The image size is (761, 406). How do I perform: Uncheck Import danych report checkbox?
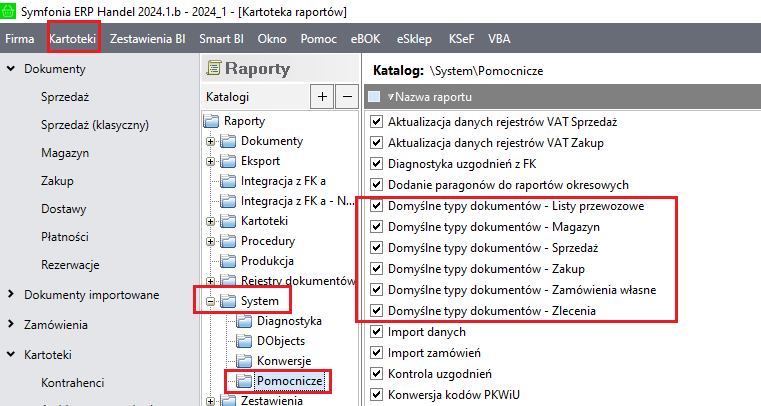[x=376, y=332]
